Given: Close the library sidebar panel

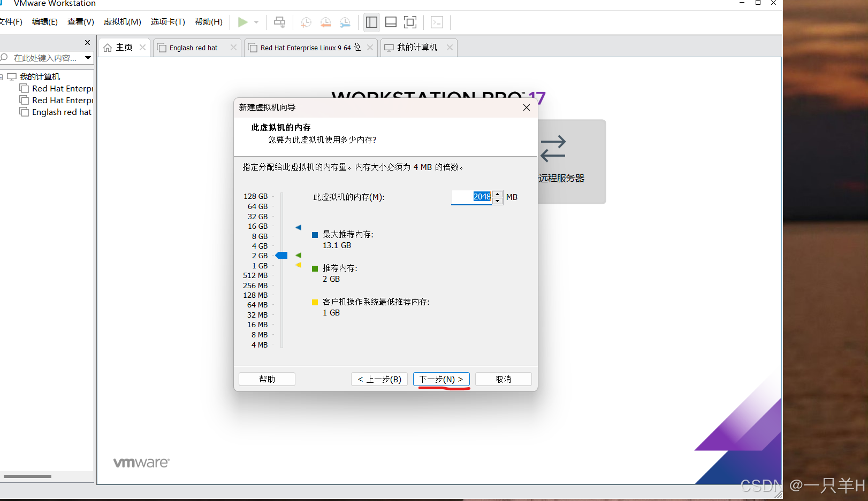Looking at the screenshot, I should point(88,42).
